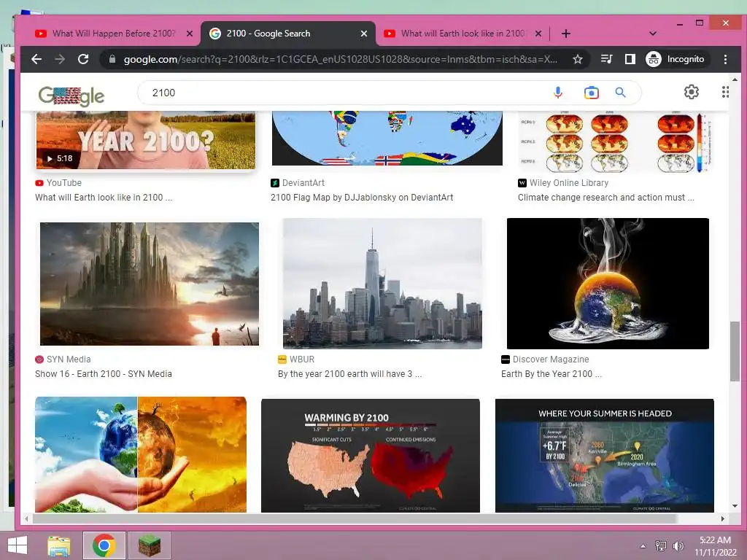
Task: Open the fantasy city sunset image
Action: click(x=149, y=284)
